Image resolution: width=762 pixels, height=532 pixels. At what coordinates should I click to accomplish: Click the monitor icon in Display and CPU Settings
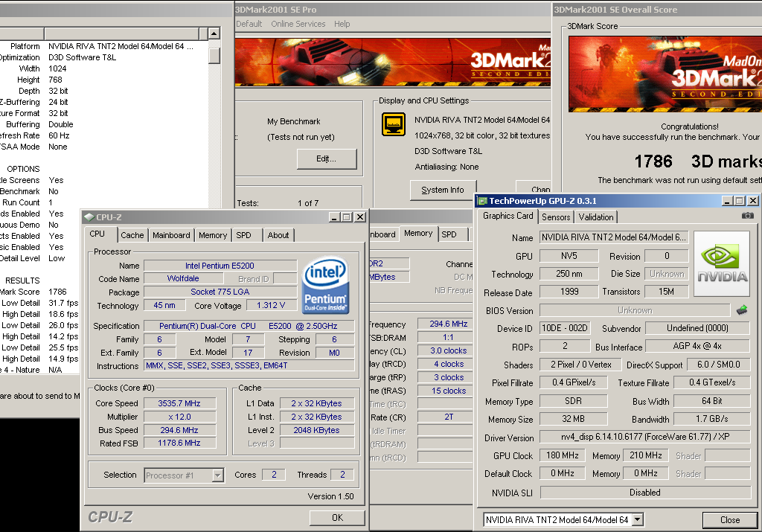394,124
